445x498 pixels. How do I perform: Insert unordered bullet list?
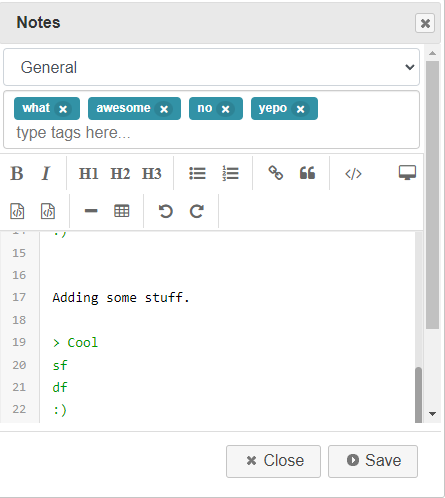point(197,173)
